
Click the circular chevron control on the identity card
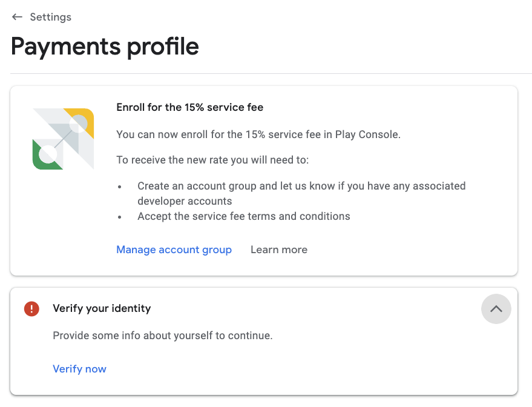pyautogui.click(x=496, y=309)
